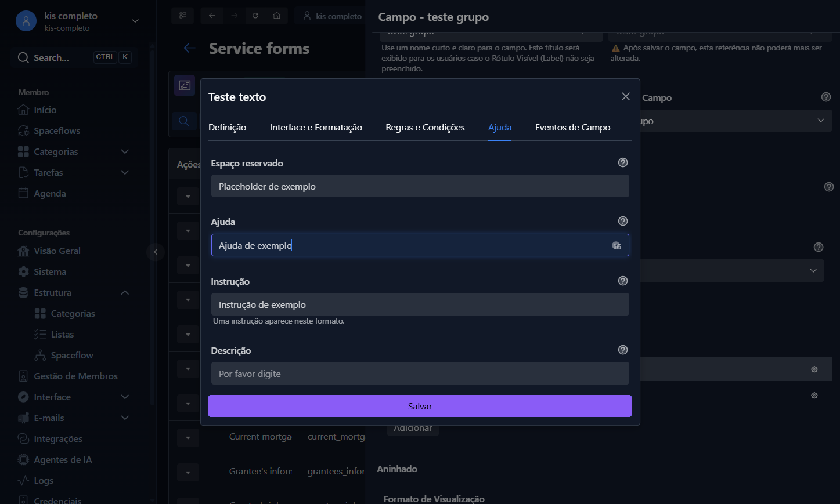
Task: Open Visão Geral in Configurações
Action: (x=57, y=251)
